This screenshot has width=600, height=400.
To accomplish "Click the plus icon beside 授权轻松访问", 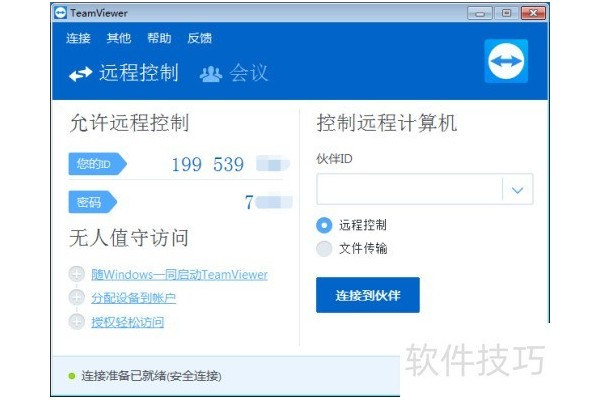I will pos(77,321).
